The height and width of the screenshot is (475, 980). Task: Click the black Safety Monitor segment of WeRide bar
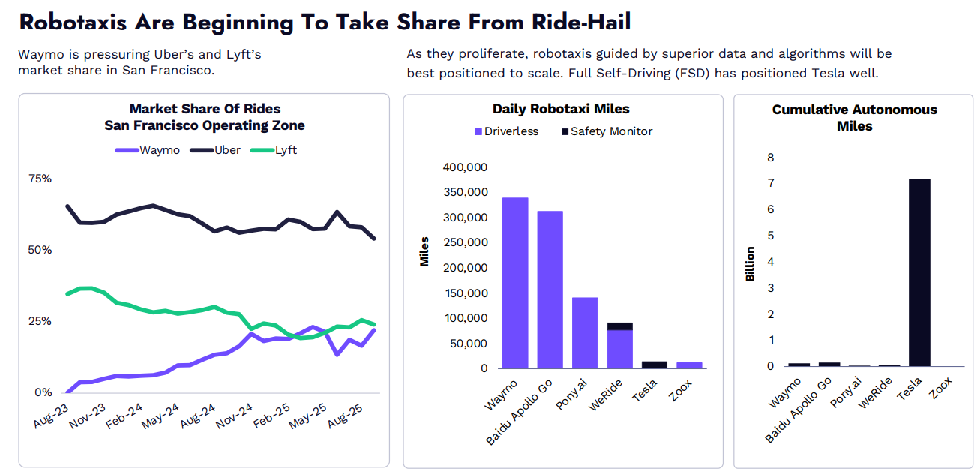[619, 326]
